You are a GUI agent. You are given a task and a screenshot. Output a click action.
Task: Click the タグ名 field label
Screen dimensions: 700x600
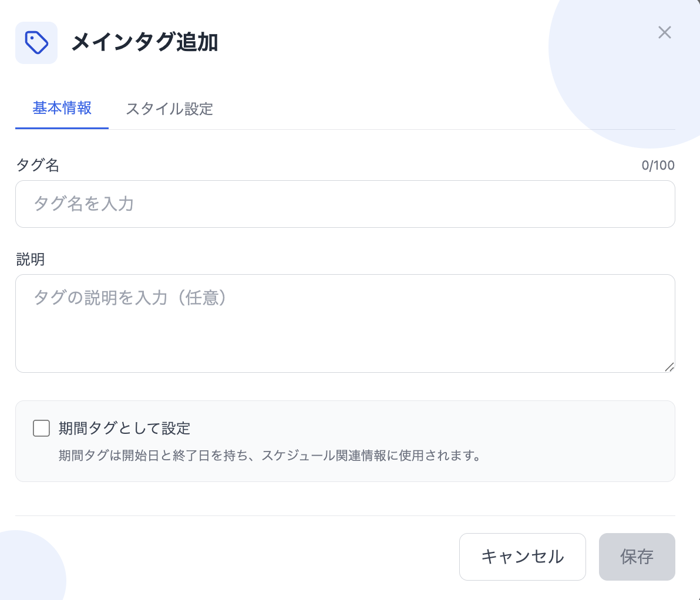click(x=37, y=166)
